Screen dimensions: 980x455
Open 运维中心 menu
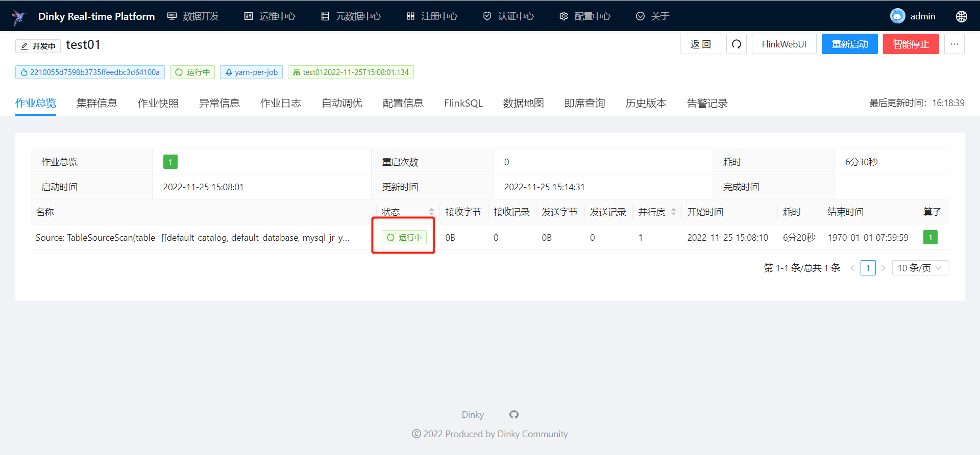pyautogui.click(x=270, y=16)
